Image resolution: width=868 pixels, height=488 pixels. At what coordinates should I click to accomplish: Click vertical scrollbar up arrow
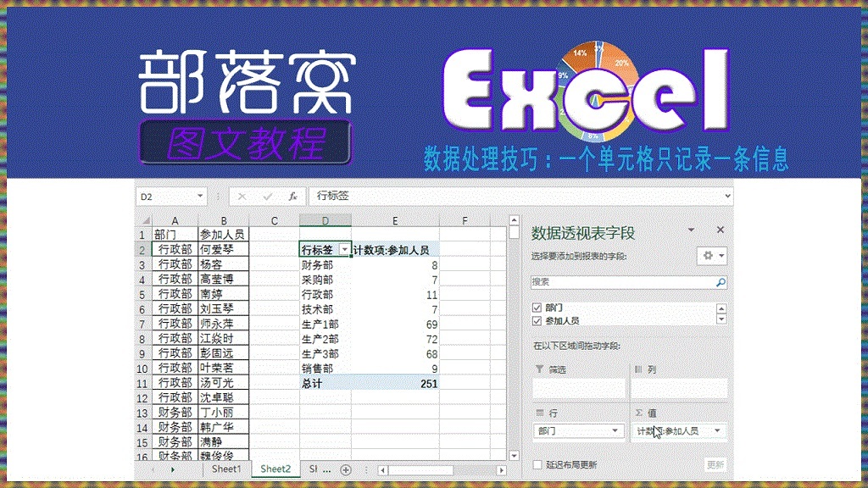click(x=514, y=221)
